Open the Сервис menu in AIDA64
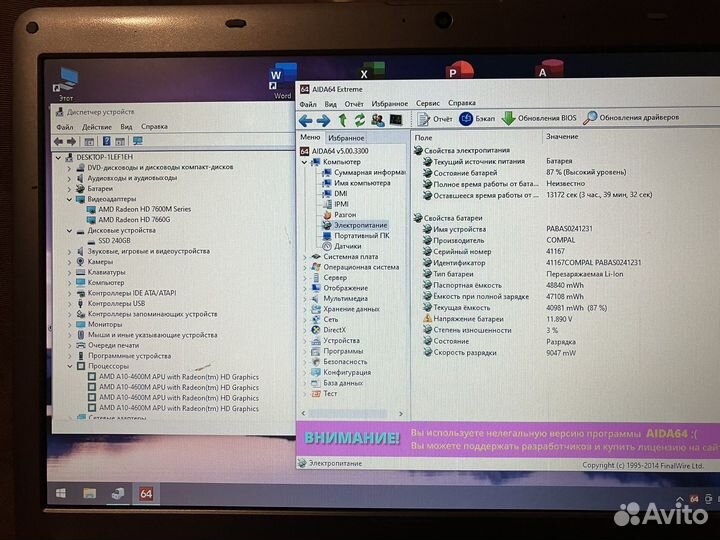The width and height of the screenshot is (720, 540). tap(427, 103)
